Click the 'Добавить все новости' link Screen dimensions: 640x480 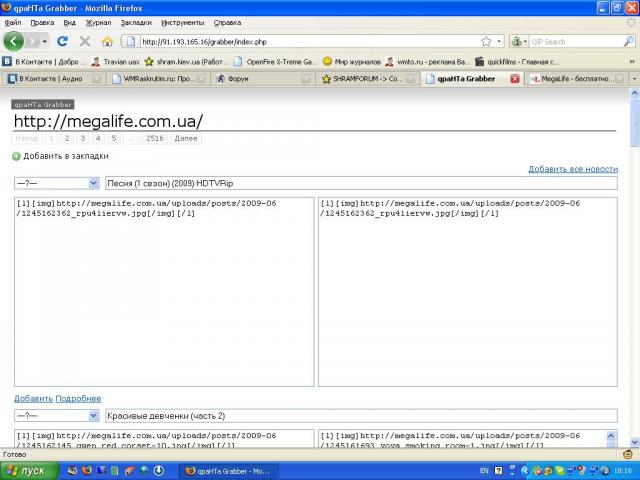[x=573, y=169]
